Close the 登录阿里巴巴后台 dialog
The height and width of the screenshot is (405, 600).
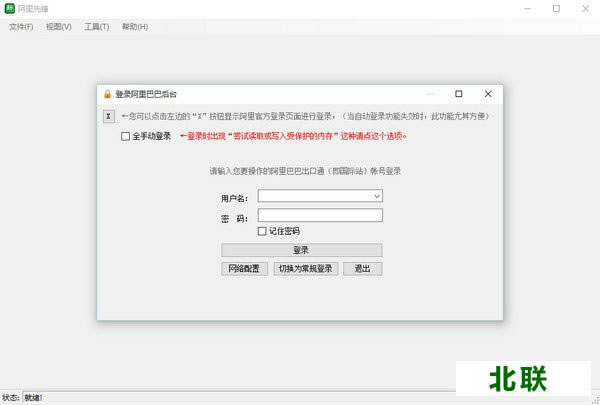[487, 94]
